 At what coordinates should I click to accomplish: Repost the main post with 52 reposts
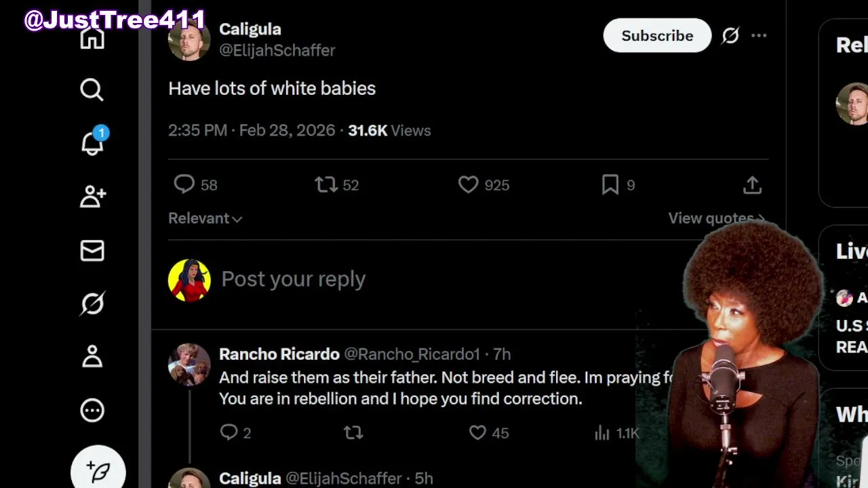pyautogui.click(x=326, y=184)
